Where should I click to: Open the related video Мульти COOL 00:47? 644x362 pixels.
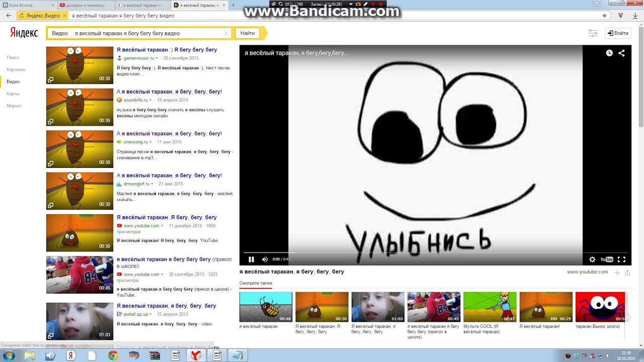click(x=490, y=307)
